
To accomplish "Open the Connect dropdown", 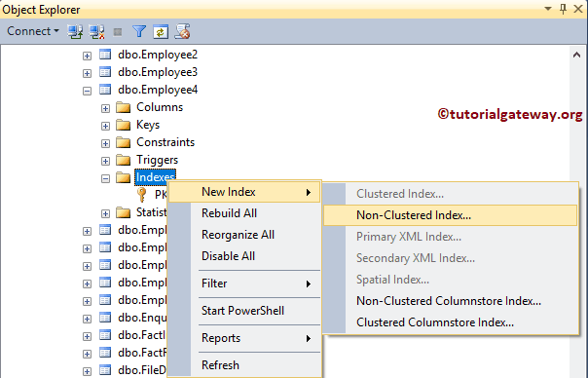I will pos(33,31).
